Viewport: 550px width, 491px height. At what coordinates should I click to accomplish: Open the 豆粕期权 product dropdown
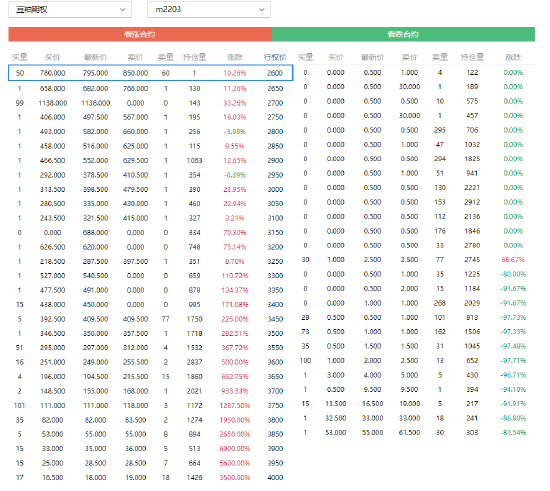[70, 9]
